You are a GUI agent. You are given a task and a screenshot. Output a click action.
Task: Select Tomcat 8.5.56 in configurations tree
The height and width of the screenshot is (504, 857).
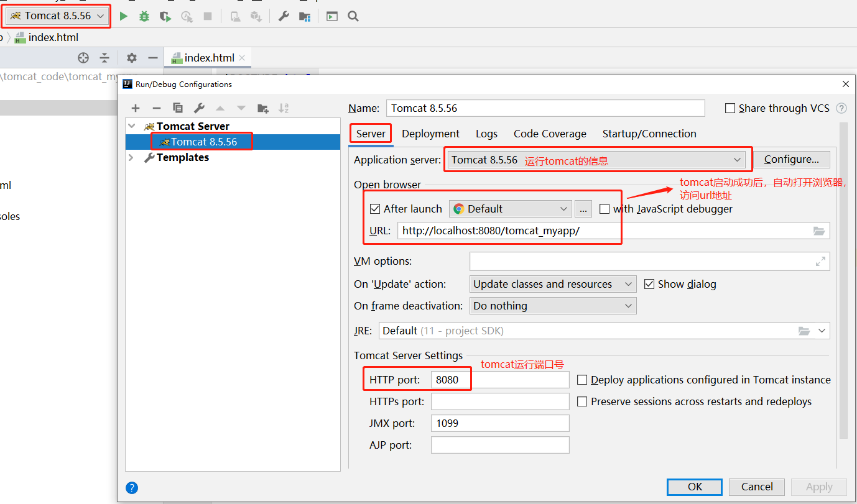point(233,142)
